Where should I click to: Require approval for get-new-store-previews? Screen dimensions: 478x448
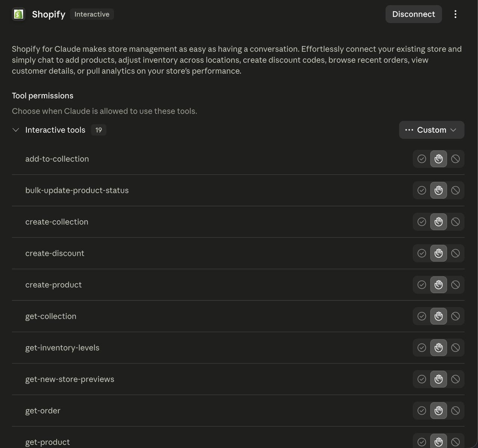pos(438,379)
